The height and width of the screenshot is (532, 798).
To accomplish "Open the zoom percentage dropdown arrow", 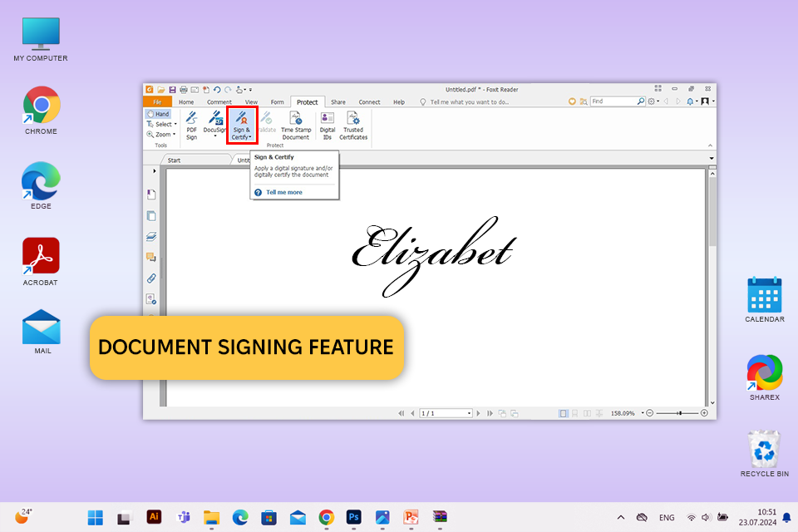I will 643,413.
